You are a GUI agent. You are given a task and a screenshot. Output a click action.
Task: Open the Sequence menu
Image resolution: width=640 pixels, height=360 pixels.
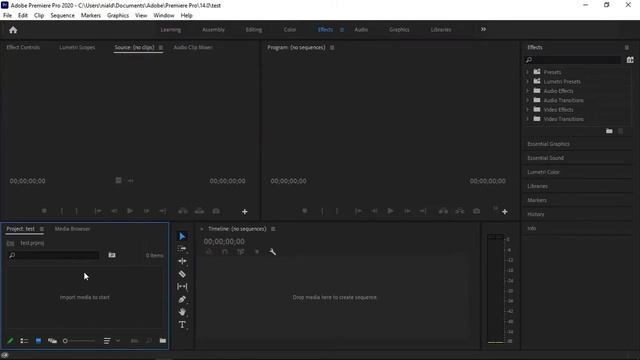click(x=62, y=16)
